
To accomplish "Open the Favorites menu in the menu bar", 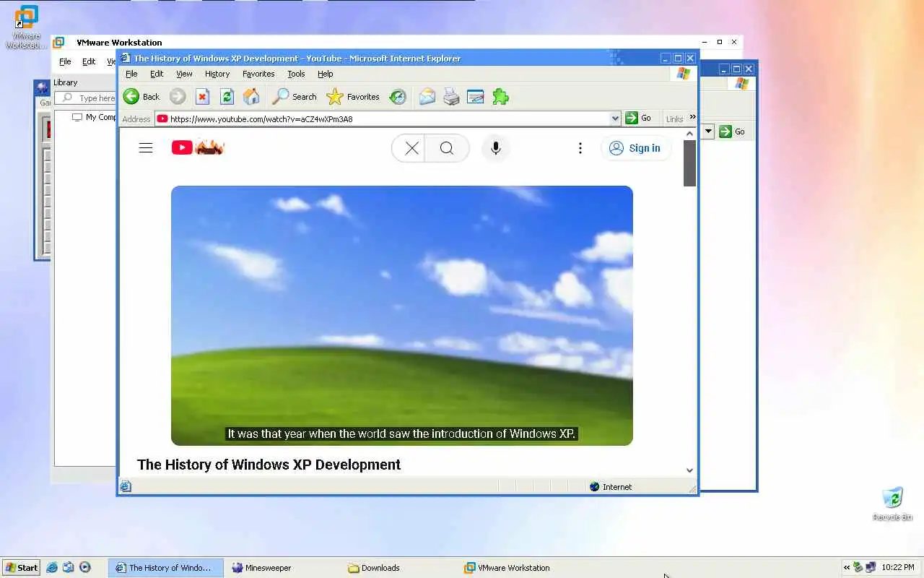I will click(x=258, y=74).
